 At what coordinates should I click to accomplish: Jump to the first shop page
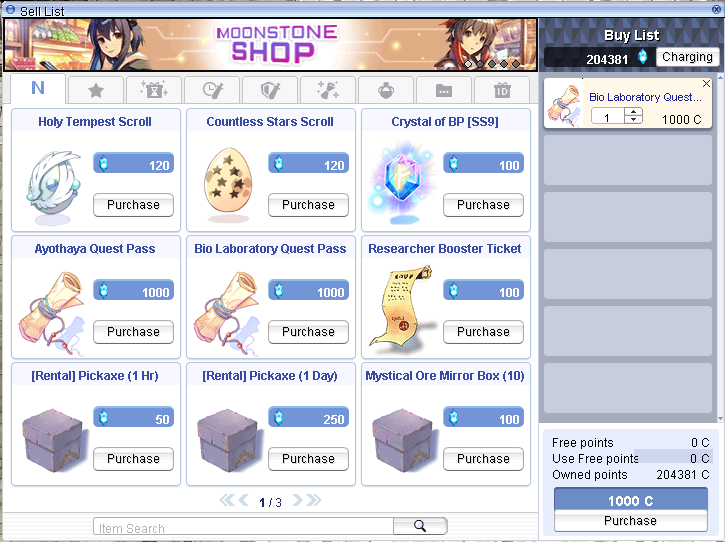227,500
